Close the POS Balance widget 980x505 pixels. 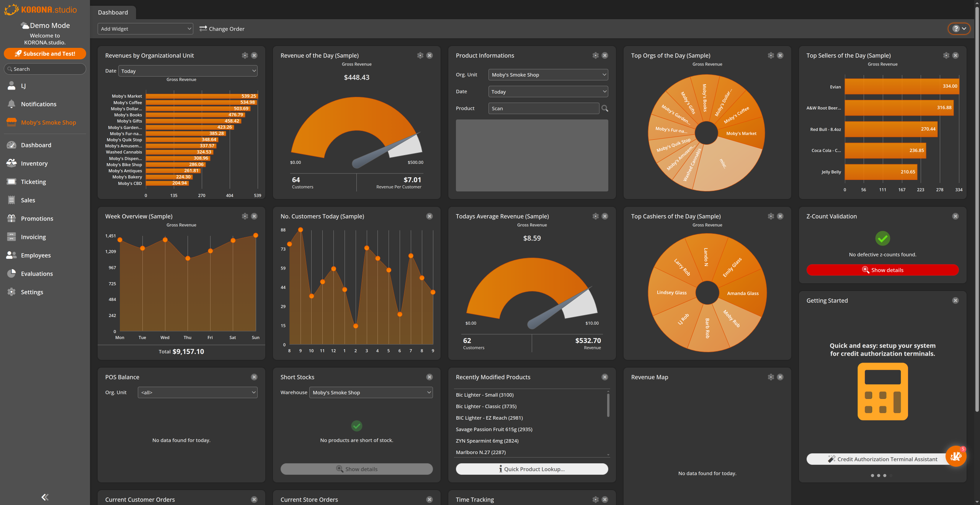click(x=254, y=377)
